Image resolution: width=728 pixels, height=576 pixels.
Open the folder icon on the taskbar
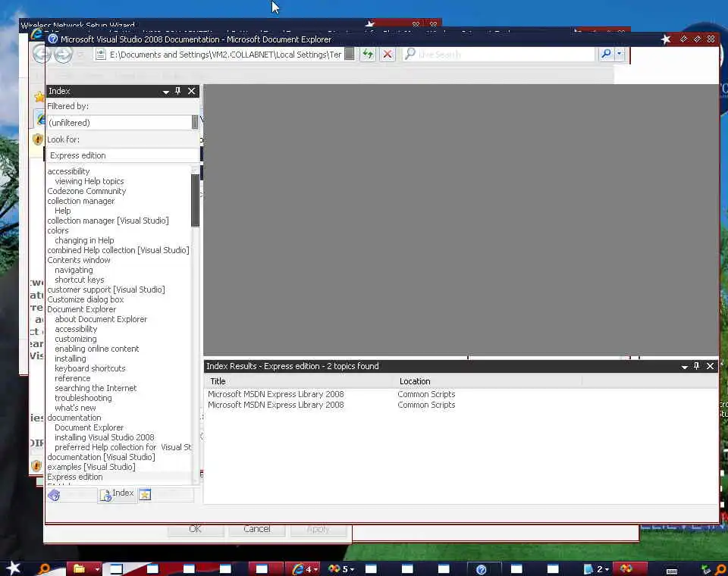coord(80,568)
